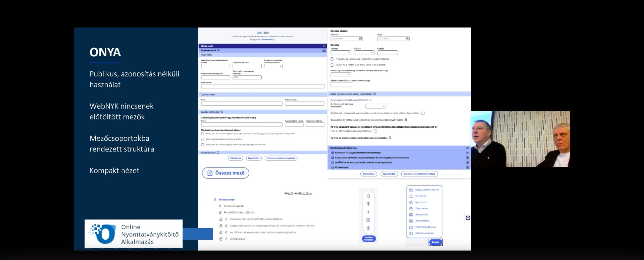Click the pencil icon next to Szerkesztés

[274, 40]
